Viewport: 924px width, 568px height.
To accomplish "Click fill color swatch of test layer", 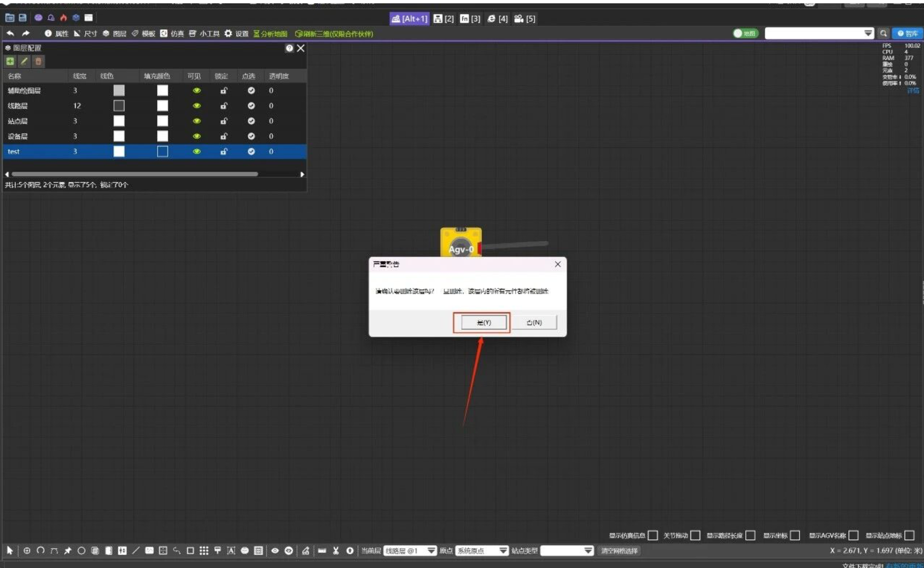I will pyautogui.click(x=162, y=151).
